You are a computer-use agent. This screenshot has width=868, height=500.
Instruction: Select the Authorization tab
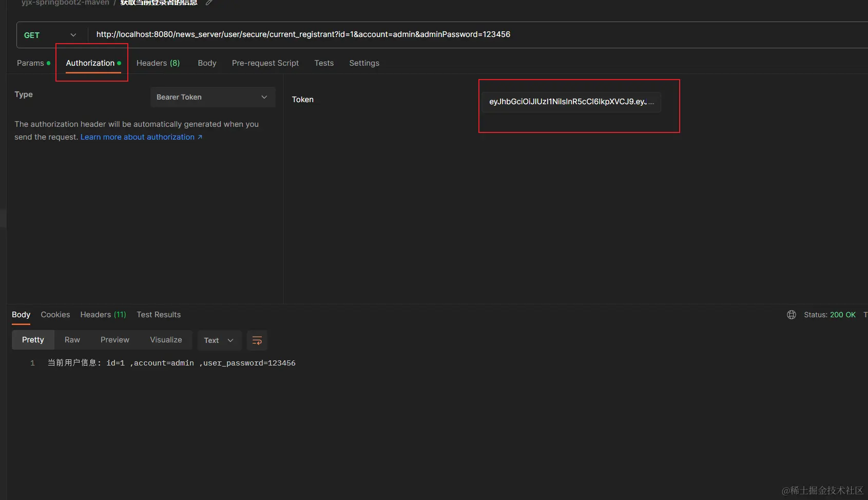coord(93,63)
